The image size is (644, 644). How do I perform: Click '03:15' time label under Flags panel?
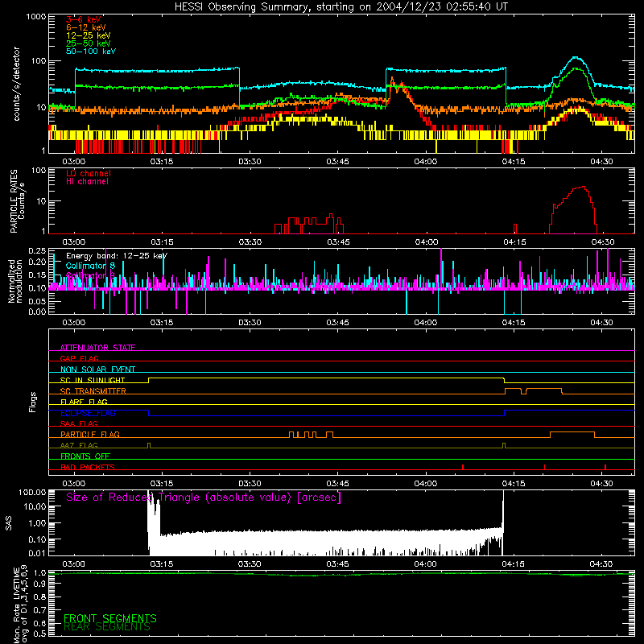tap(162, 484)
